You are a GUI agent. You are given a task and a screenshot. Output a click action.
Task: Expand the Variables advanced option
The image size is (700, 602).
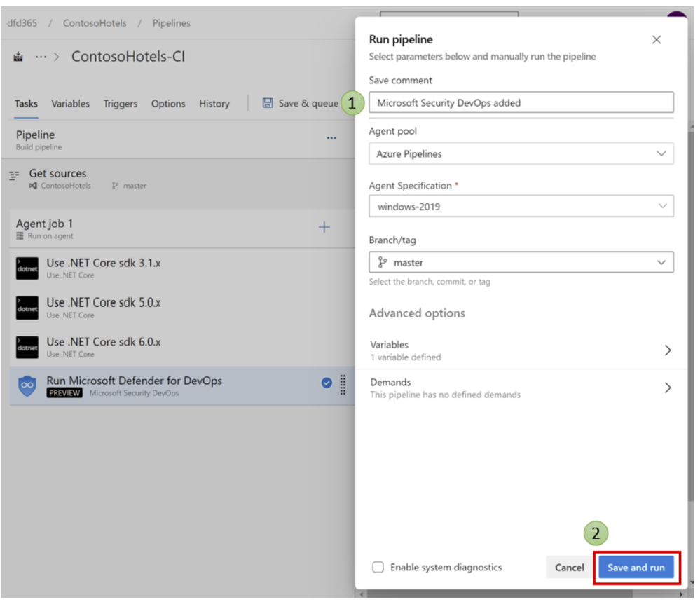tap(521, 350)
